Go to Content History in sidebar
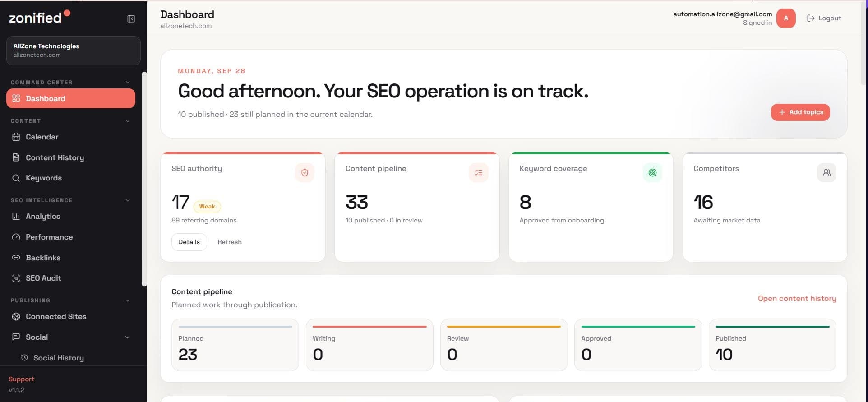This screenshot has height=402, width=868. [x=71, y=157]
